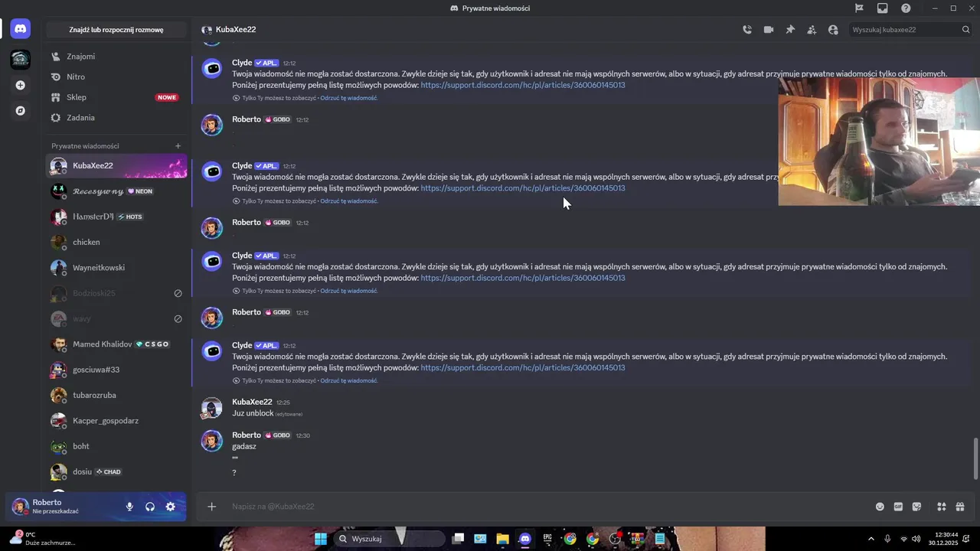Image resolution: width=980 pixels, height=551 pixels.
Task: Open the GIF picker
Action: [898, 507]
